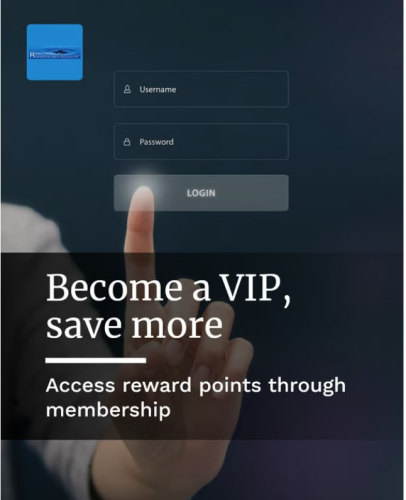Viewport: 406px width, 500px height.
Task: Click the word "membership"
Action: tap(108, 411)
